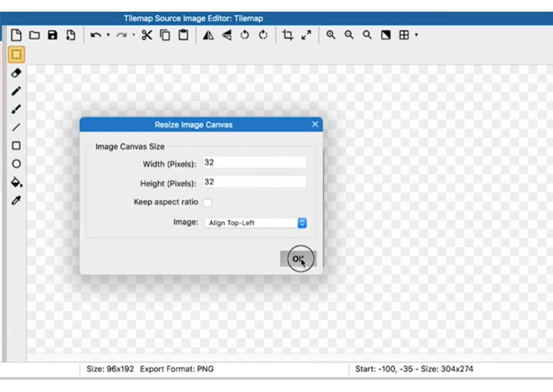Select the Line tool
Screen dimensions: 553x392
click(x=16, y=128)
